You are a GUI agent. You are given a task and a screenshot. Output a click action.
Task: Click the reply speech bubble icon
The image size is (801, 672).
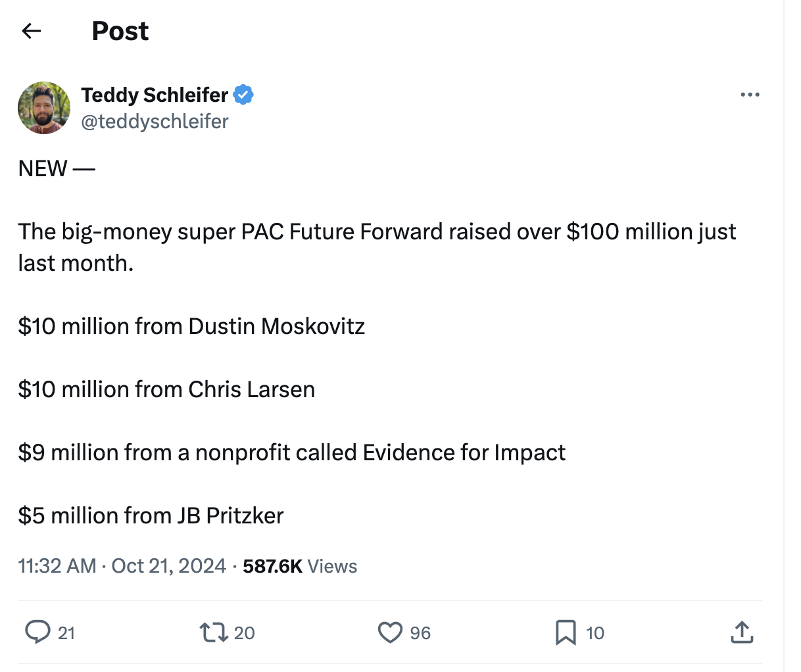[x=37, y=632]
